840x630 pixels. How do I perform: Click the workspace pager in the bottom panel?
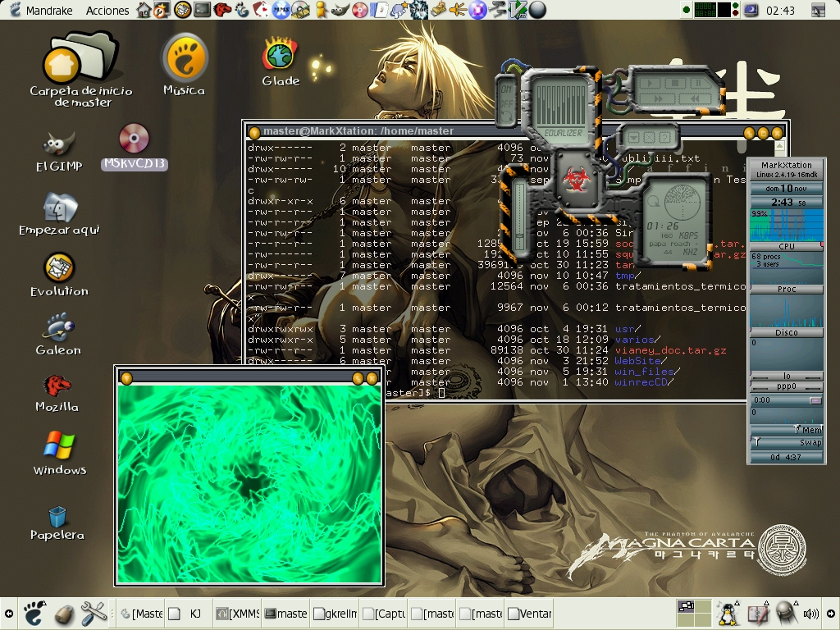694,614
